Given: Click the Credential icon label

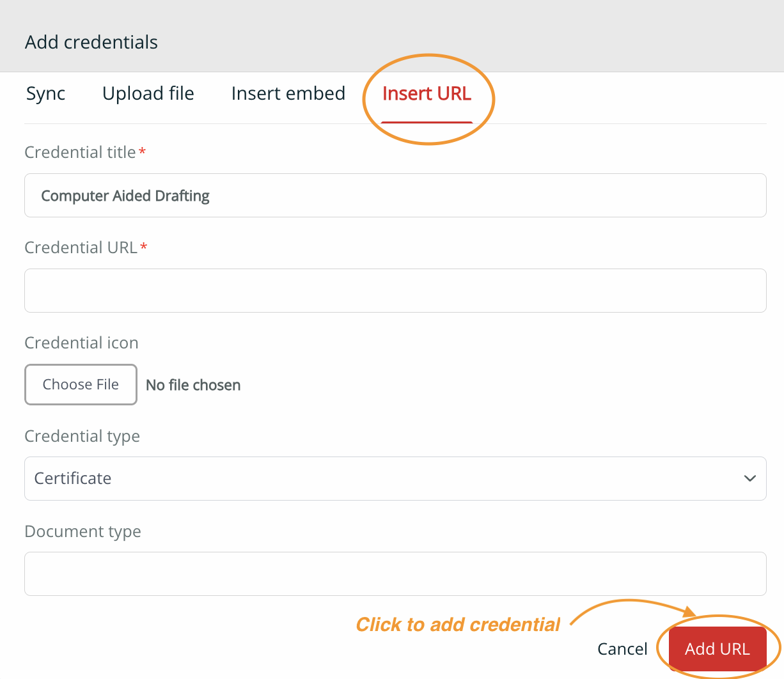Looking at the screenshot, I should [81, 343].
